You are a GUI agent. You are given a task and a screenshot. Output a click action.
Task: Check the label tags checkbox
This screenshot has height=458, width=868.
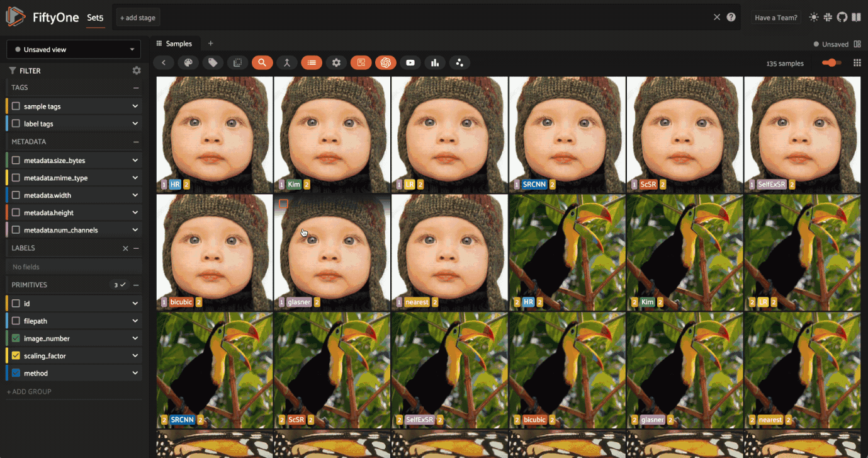coord(16,124)
